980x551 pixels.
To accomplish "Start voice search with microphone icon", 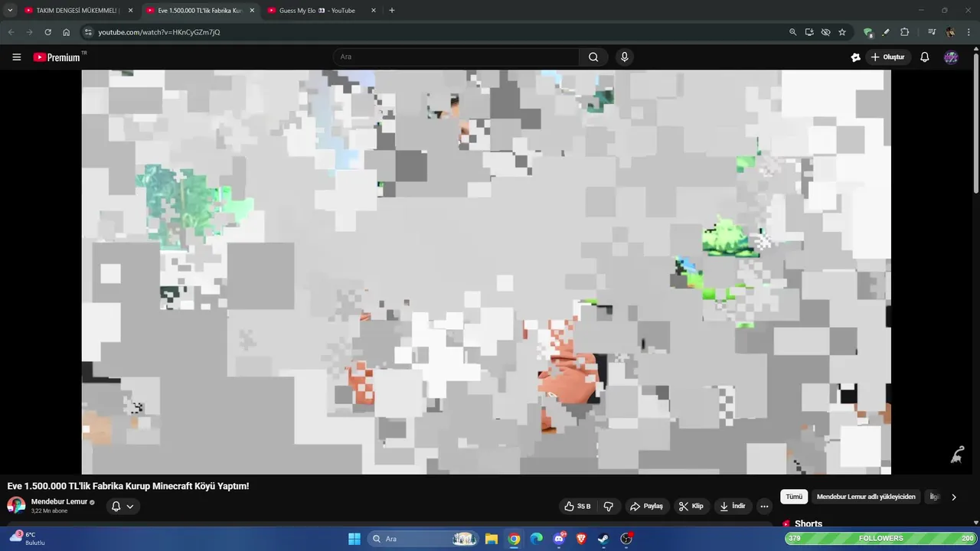I will tap(625, 57).
